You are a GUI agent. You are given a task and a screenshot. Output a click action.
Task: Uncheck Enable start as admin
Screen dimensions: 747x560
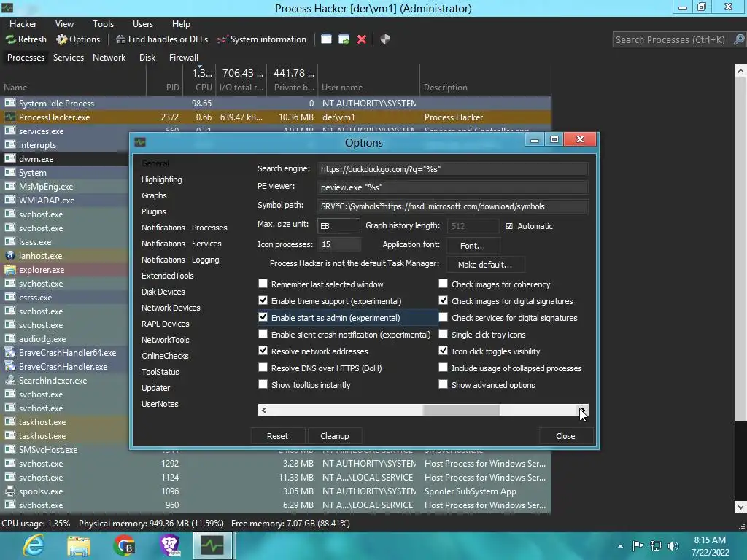point(263,317)
